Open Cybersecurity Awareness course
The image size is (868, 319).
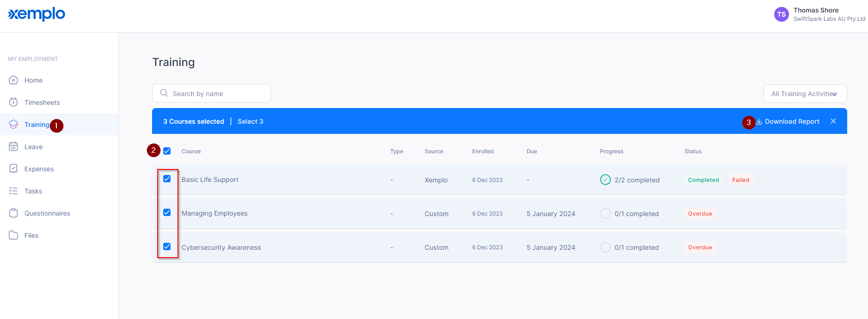(221, 247)
